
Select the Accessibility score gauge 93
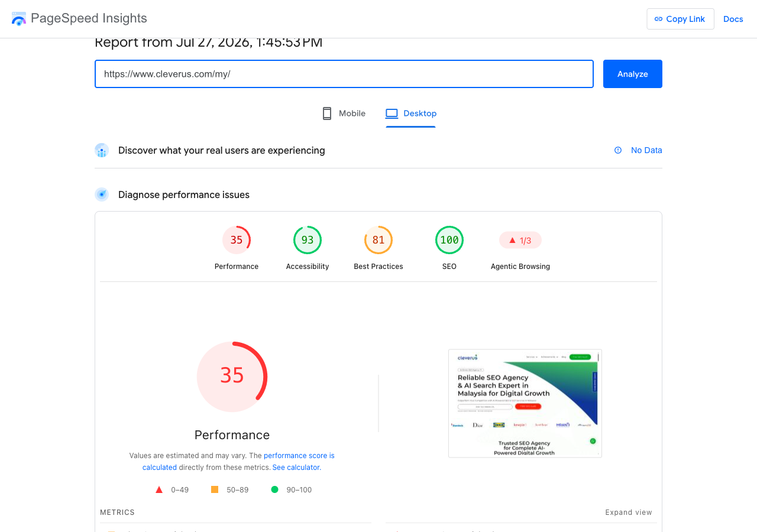pyautogui.click(x=308, y=240)
